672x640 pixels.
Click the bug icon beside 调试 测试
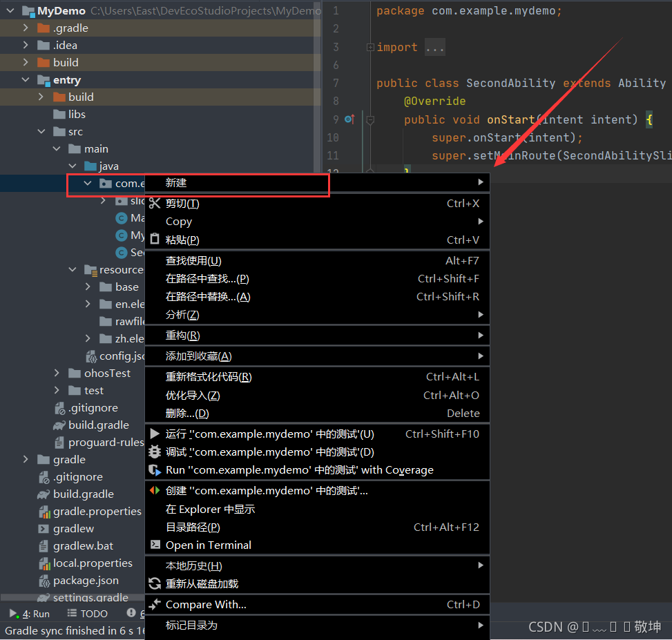pyautogui.click(x=155, y=452)
